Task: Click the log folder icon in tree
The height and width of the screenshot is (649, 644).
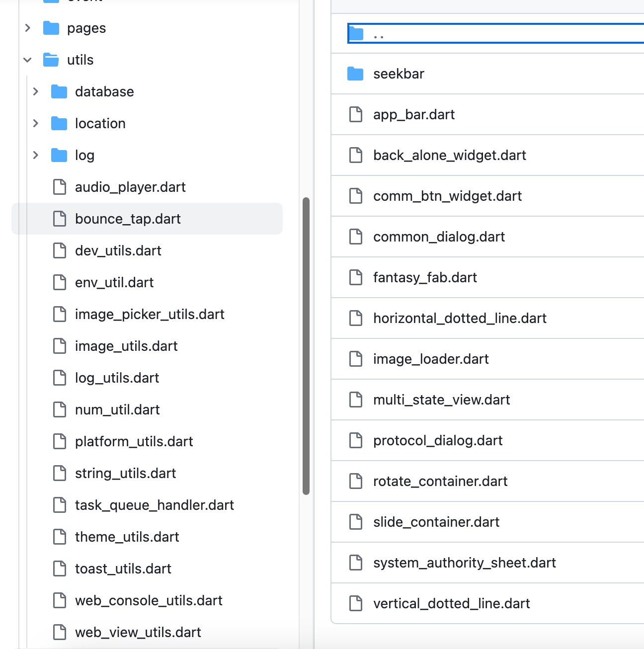Action: point(59,156)
